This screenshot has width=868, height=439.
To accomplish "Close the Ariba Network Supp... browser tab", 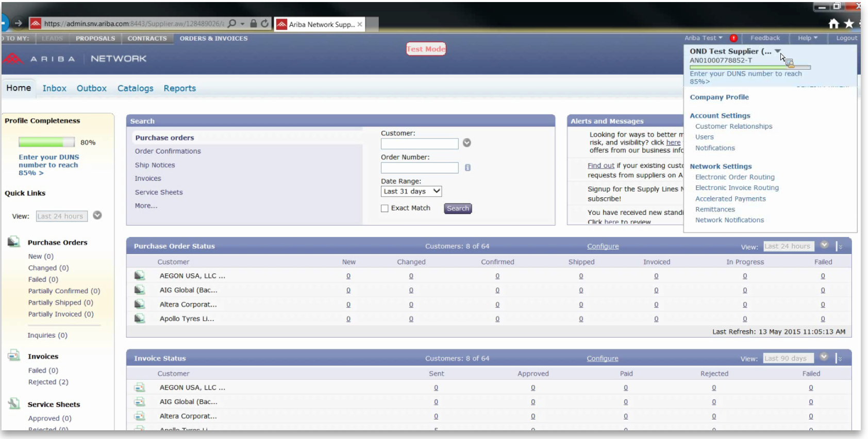I will click(360, 24).
